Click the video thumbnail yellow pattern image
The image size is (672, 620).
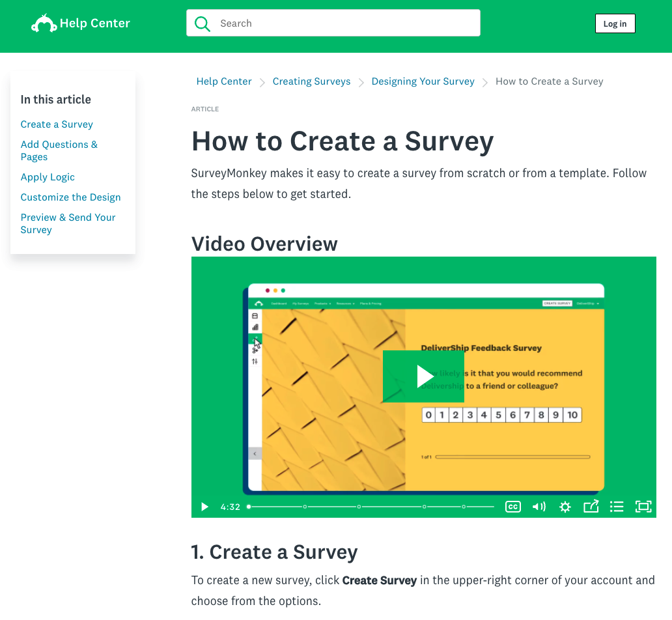click(333, 400)
